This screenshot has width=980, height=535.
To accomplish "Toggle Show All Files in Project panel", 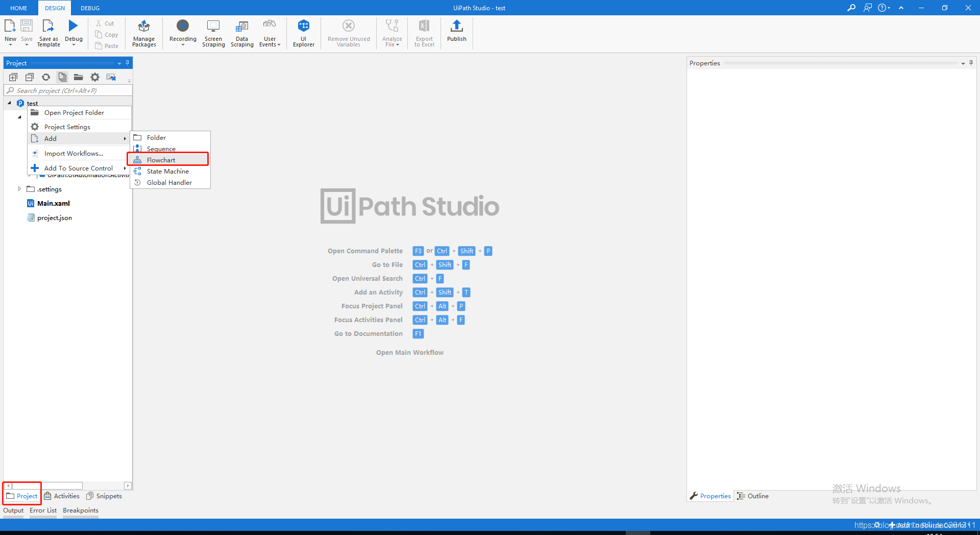I will 62,77.
